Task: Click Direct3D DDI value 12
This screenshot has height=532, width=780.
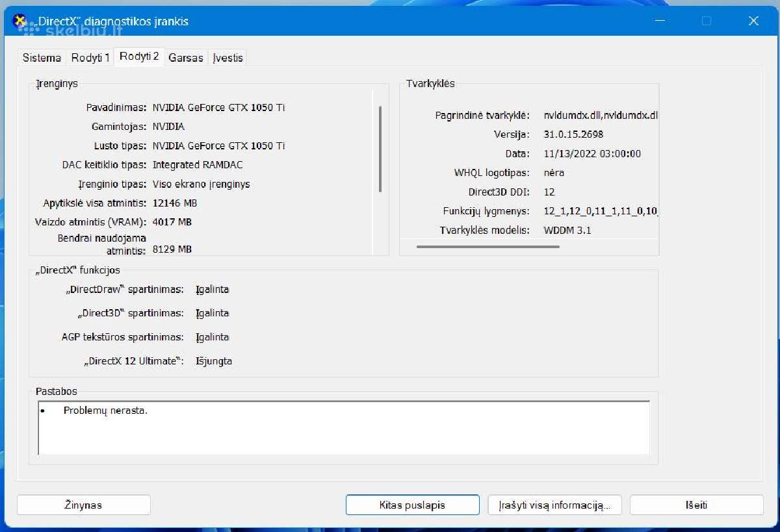Action: click(549, 192)
